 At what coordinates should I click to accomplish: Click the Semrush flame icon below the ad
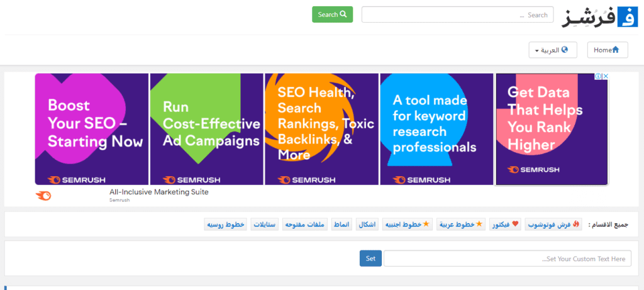point(43,196)
